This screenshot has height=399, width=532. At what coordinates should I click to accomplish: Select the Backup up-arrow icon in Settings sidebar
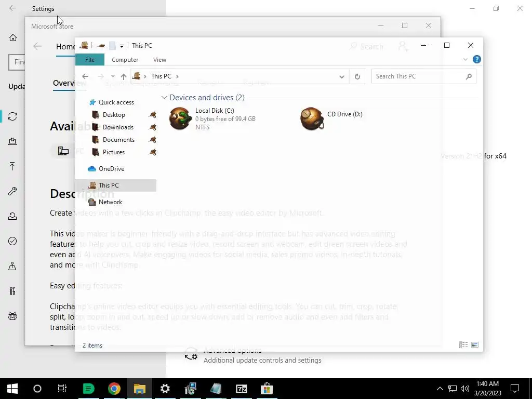tap(12, 166)
